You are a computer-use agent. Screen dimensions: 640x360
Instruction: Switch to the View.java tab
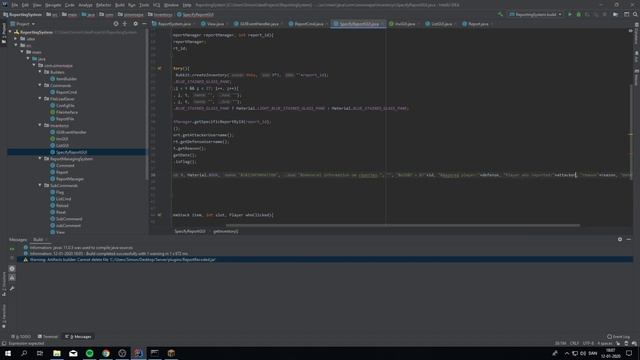pos(215,24)
